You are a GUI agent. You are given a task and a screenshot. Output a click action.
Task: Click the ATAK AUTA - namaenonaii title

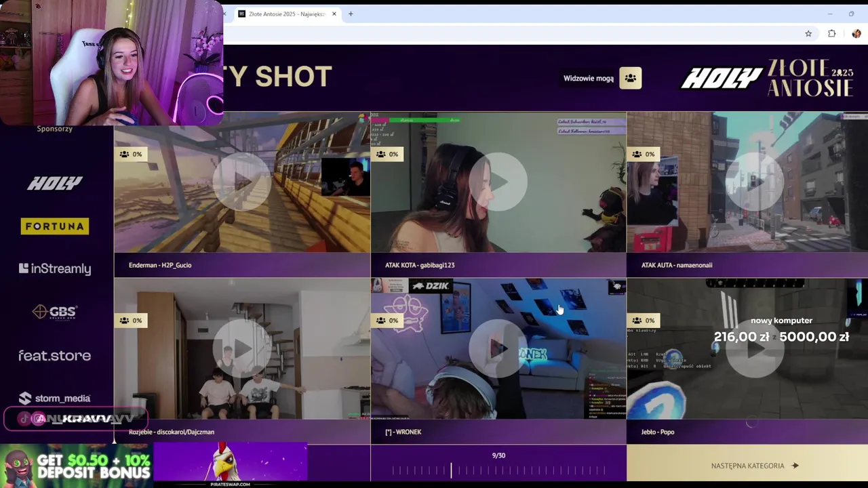677,265
